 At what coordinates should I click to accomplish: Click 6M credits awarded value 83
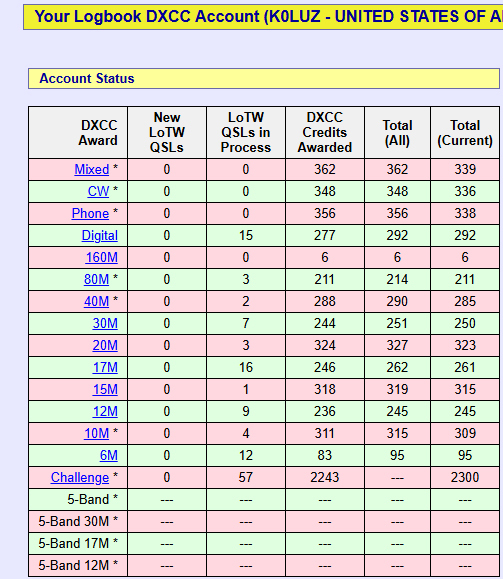(x=325, y=455)
